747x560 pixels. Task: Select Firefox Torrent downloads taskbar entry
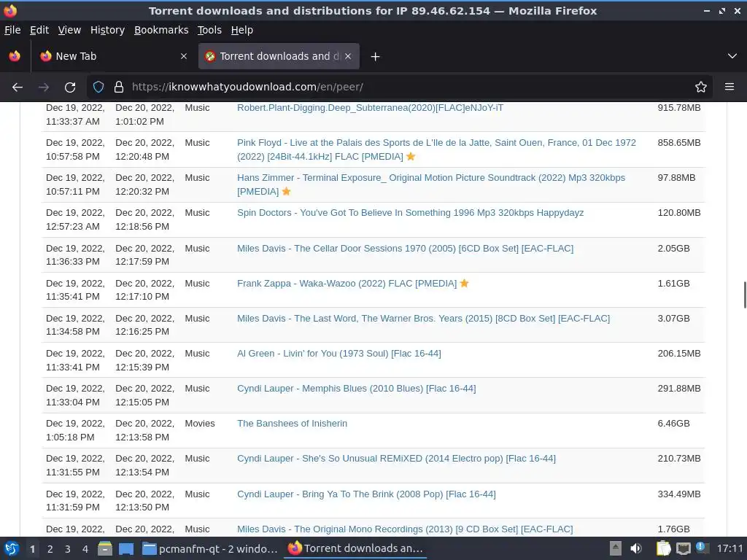[355, 548]
